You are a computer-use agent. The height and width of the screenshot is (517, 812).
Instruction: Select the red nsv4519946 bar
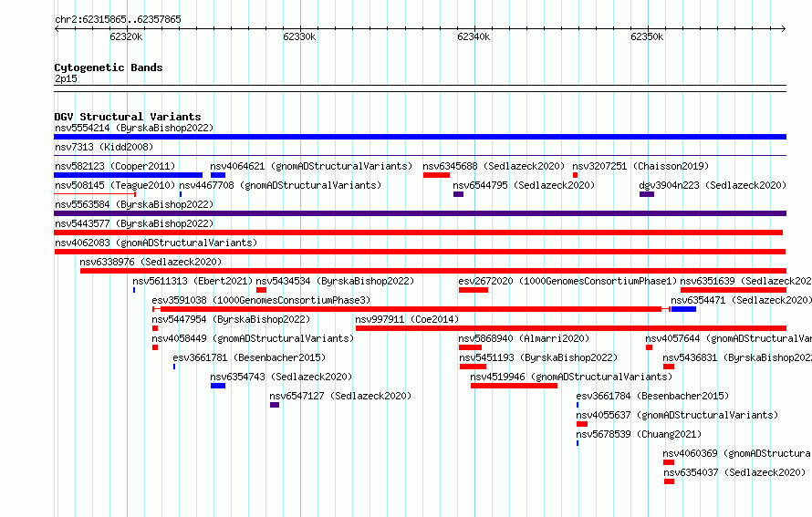coord(515,386)
